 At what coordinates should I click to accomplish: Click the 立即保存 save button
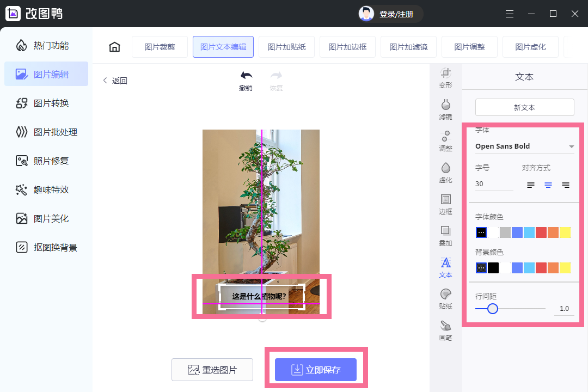pos(316,370)
